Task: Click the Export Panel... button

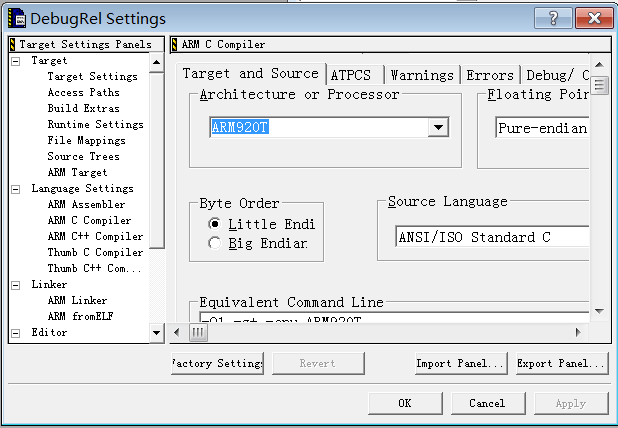Action: tap(562, 363)
